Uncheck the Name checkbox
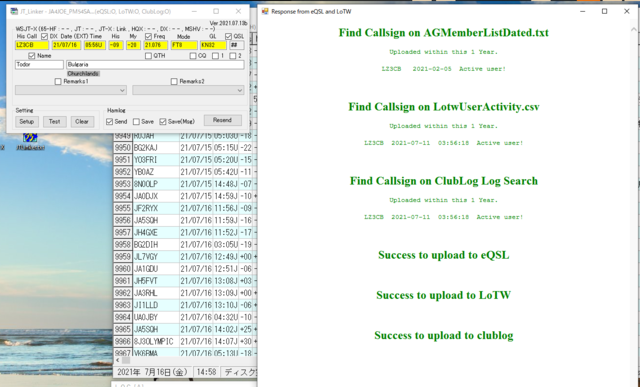The height and width of the screenshot is (387, 640). coord(32,56)
